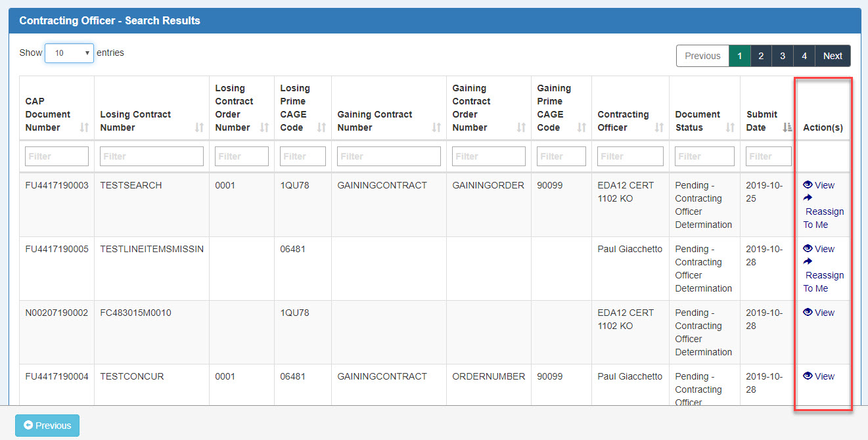Sort by Losing Contract Number column
This screenshot has width=868, height=440.
199,127
